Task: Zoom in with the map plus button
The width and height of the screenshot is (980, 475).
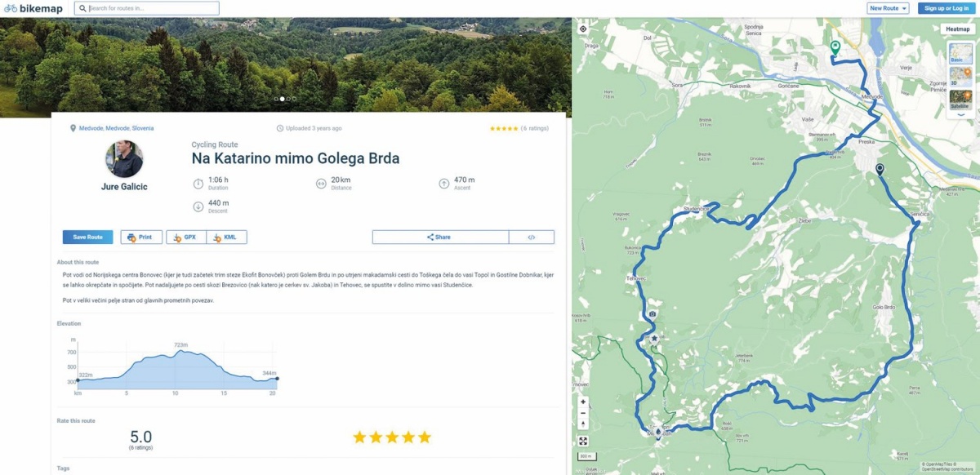Action: (x=583, y=402)
